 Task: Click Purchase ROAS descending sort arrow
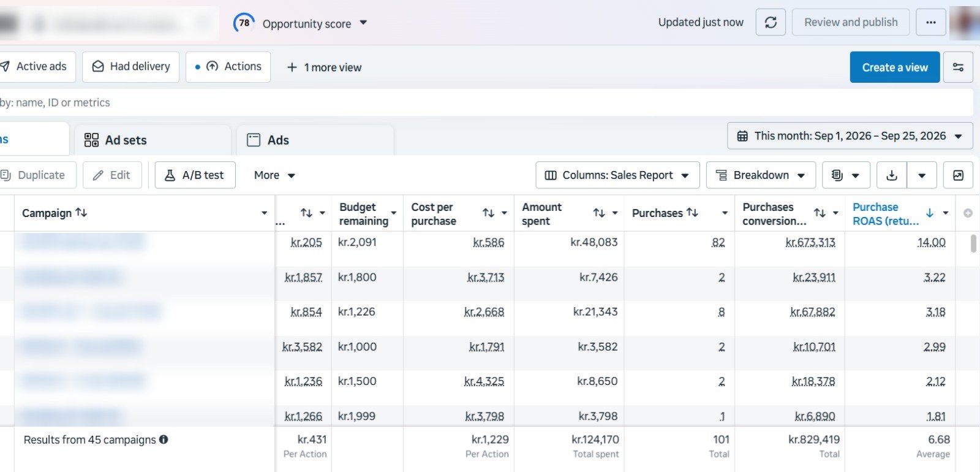point(930,213)
